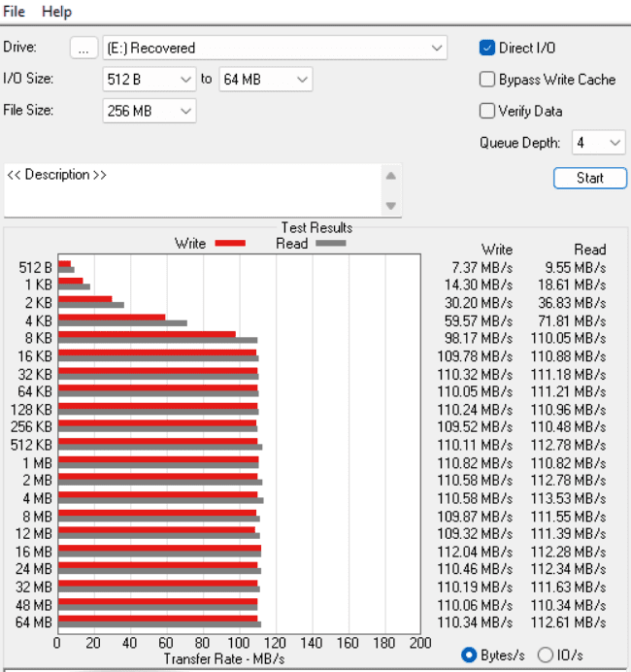
Task: Click the 4 KB row label in chart
Action: [x=39, y=321]
